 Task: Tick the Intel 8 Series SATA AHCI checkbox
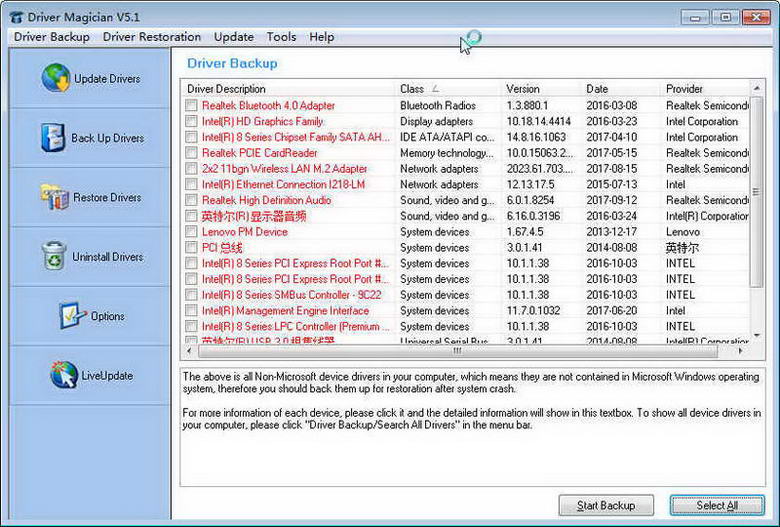point(191,137)
